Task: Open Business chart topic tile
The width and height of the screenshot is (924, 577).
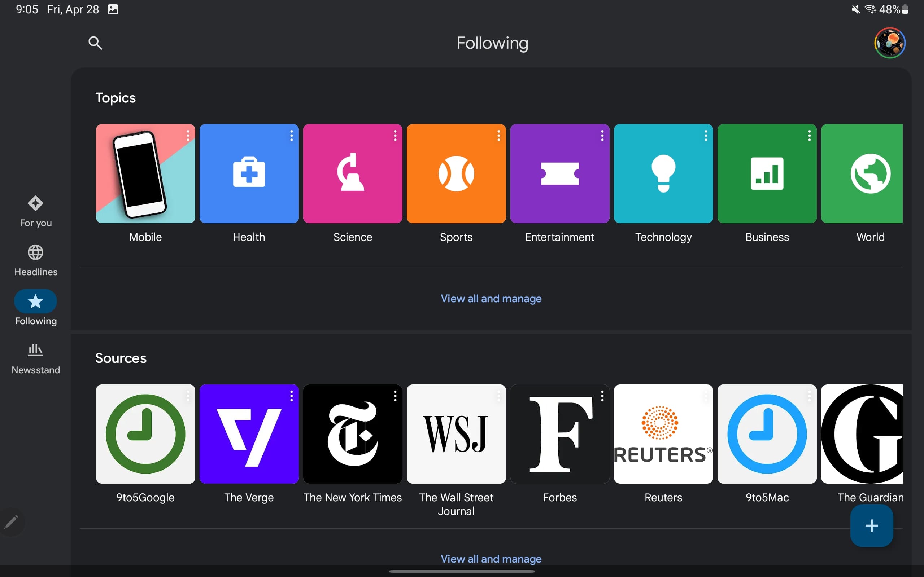Action: click(767, 173)
